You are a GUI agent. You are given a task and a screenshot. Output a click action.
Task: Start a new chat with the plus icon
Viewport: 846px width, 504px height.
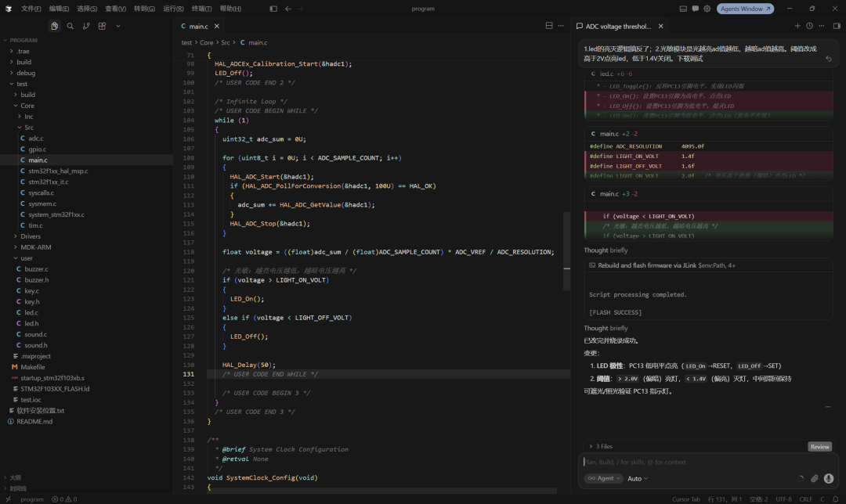797,26
